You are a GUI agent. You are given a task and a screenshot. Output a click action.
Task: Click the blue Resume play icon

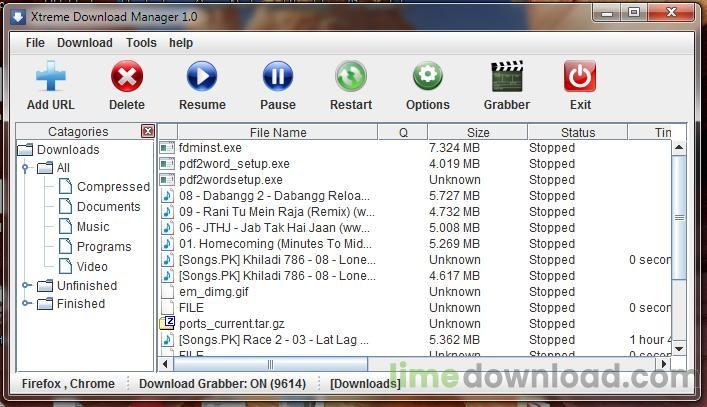pyautogui.click(x=202, y=76)
